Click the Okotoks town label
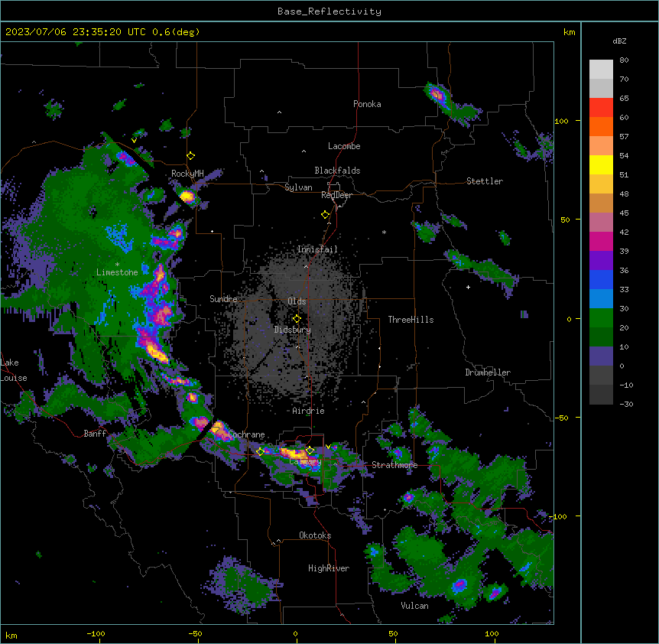659x644 pixels. (x=315, y=535)
